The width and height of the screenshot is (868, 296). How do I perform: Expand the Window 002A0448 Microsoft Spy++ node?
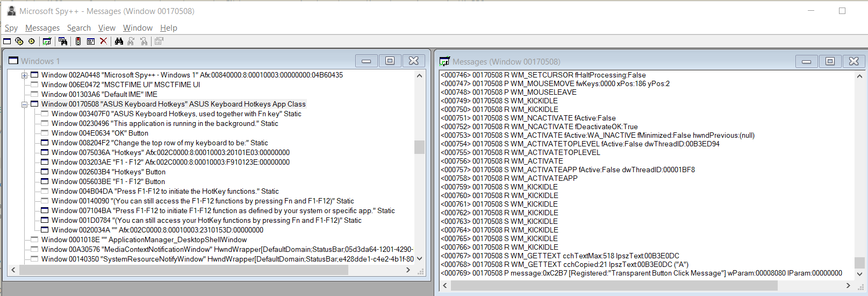(24, 75)
